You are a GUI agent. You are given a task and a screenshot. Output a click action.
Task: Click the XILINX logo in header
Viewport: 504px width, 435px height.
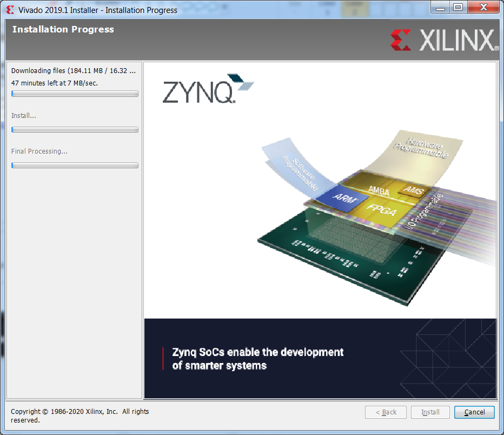tap(444, 40)
